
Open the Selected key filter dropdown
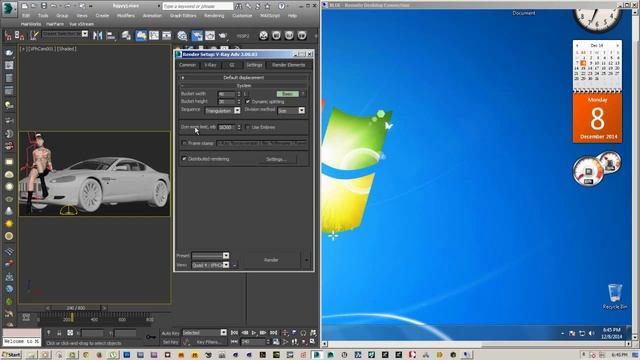(x=204, y=333)
